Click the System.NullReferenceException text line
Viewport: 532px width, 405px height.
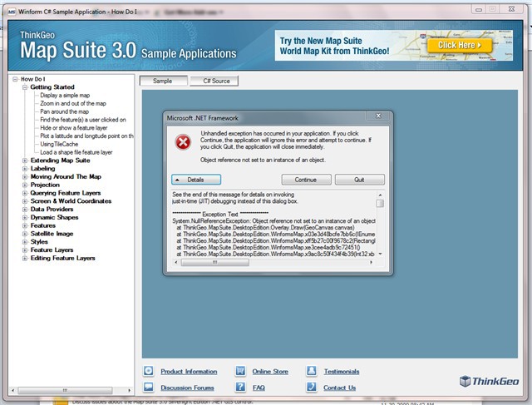coord(273,221)
